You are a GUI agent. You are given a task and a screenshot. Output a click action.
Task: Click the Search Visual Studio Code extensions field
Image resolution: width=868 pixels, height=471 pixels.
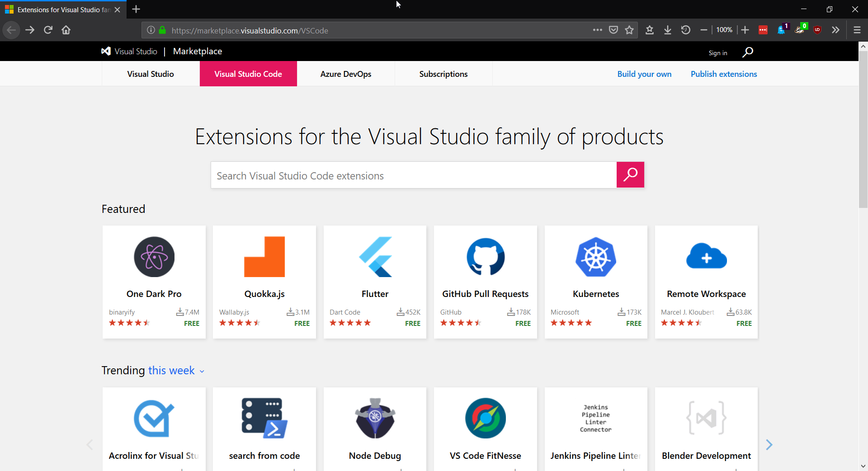coord(413,175)
